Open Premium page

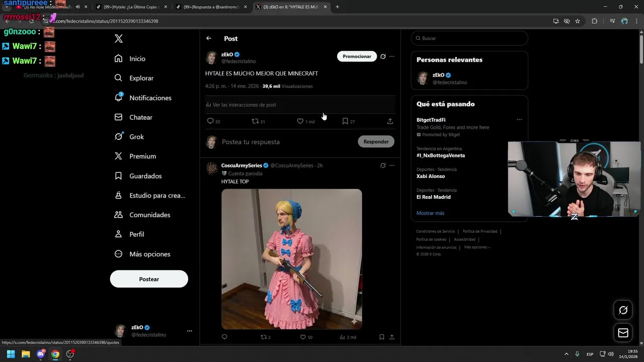(135, 156)
